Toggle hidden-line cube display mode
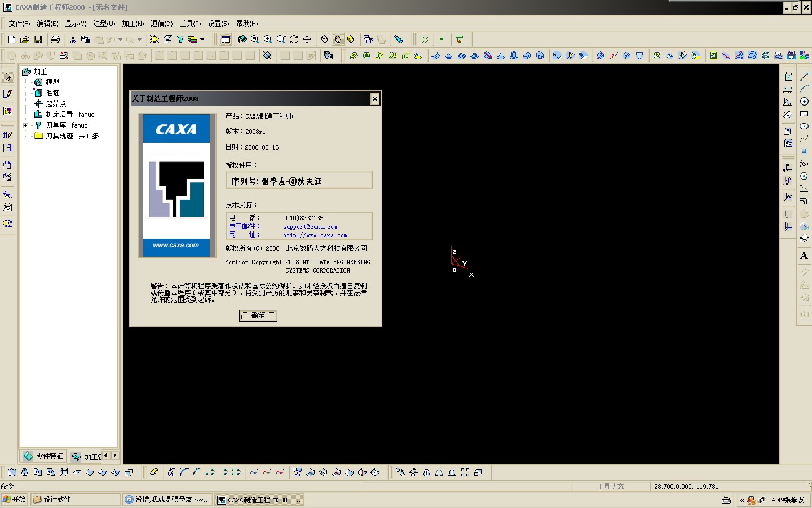Viewport: 812px width, 508px height. coord(338,40)
